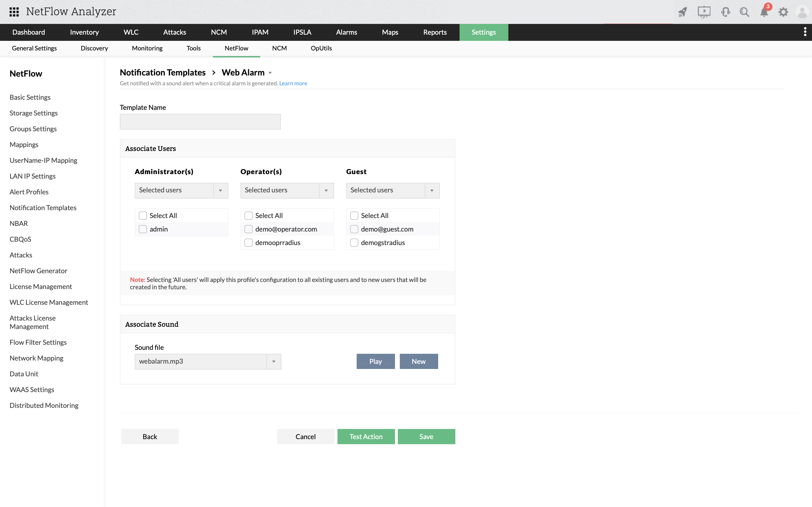The image size is (812, 507).
Task: Click the rocket quick-start icon
Action: 683,12
